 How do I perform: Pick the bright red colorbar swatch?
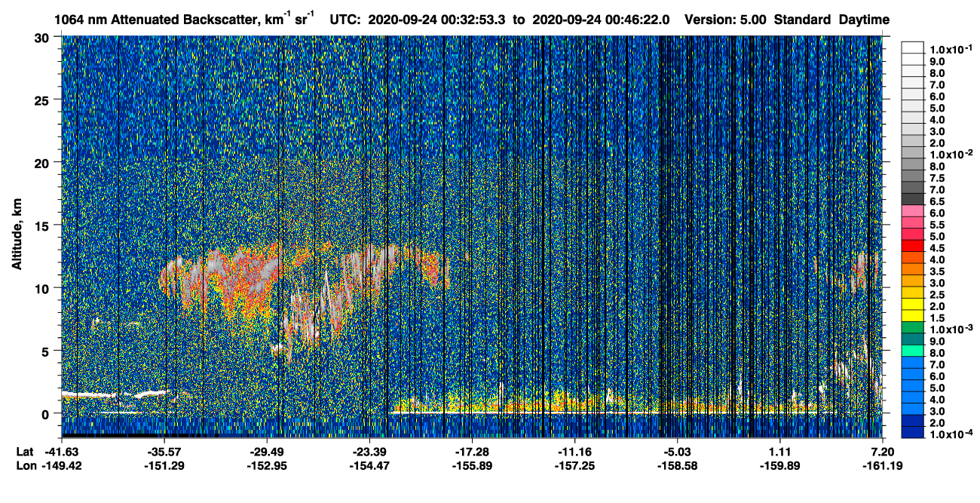pyautogui.click(x=912, y=247)
